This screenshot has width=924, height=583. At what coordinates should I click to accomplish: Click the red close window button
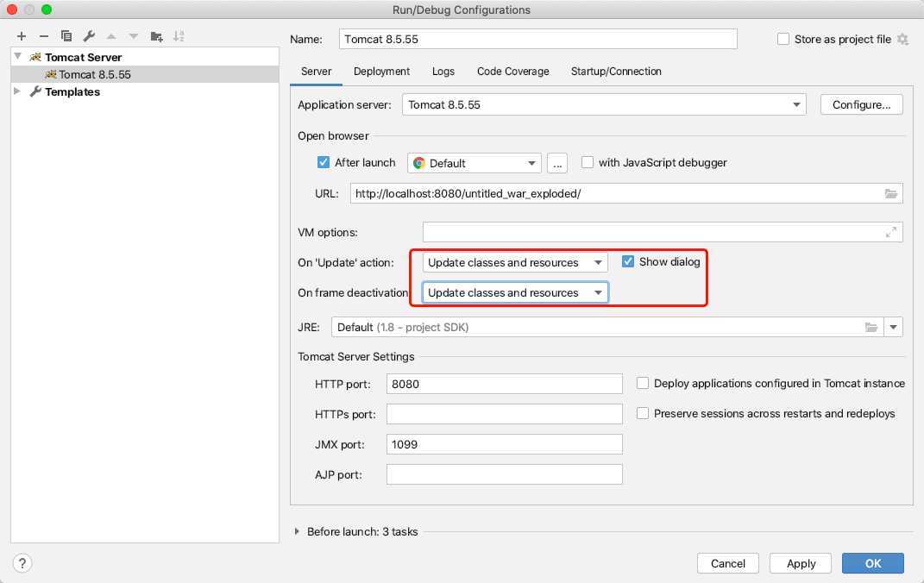tap(12, 9)
